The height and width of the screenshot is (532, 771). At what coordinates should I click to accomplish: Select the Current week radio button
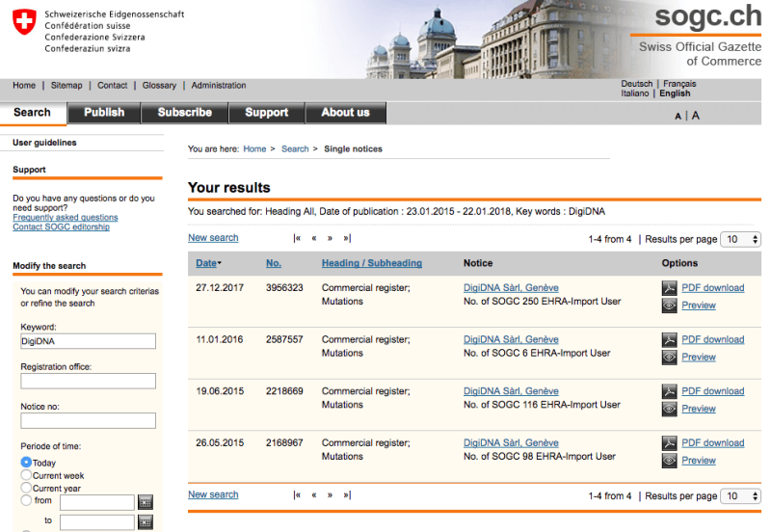pos(26,475)
